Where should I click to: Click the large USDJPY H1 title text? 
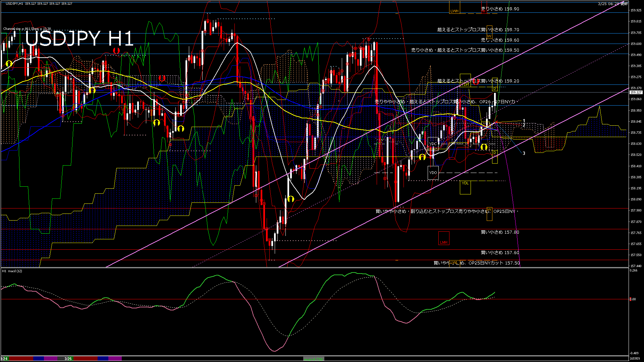(79, 39)
